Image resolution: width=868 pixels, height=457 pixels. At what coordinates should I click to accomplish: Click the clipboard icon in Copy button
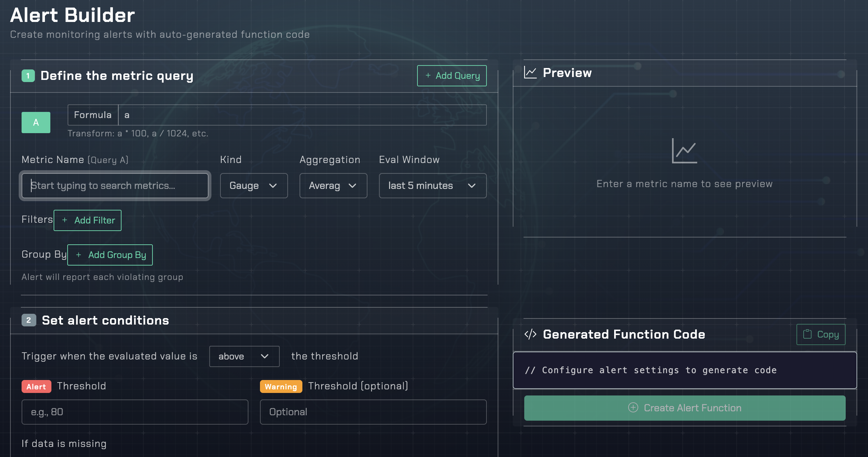[808, 334]
